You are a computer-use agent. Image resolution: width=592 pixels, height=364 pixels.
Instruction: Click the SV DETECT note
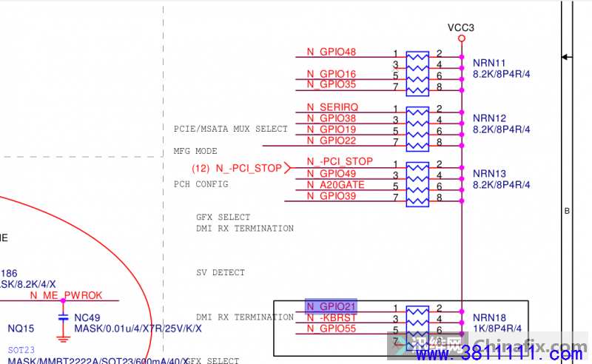pos(220,272)
